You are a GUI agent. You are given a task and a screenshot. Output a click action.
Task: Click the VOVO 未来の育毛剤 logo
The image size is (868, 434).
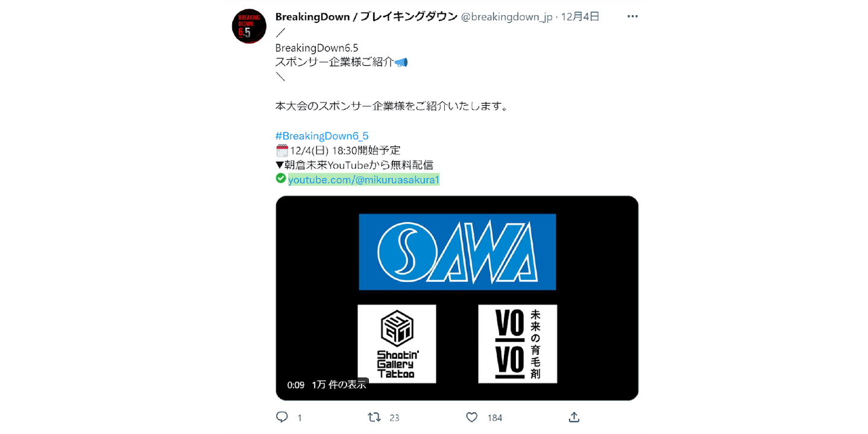[518, 344]
